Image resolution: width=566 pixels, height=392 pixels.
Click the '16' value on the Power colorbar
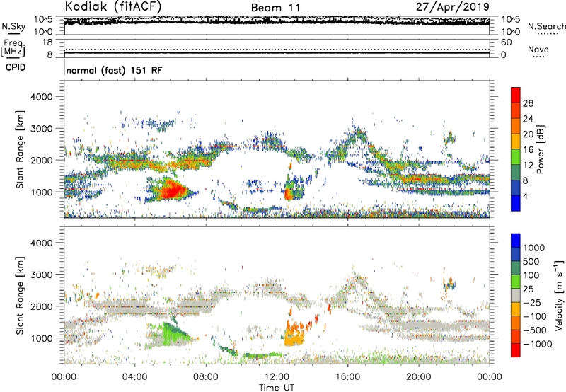click(x=528, y=150)
